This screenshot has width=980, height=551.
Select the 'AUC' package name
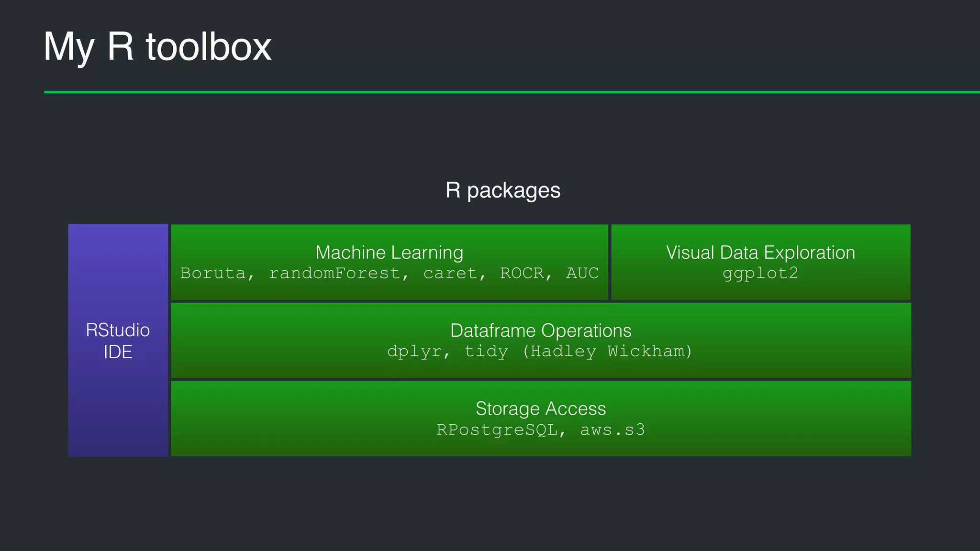pos(582,273)
